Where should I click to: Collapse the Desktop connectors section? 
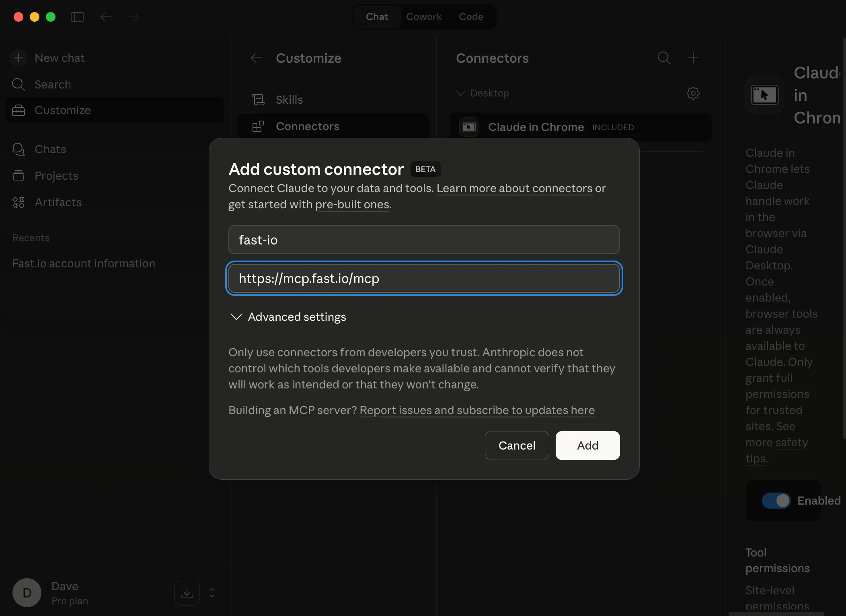click(461, 93)
